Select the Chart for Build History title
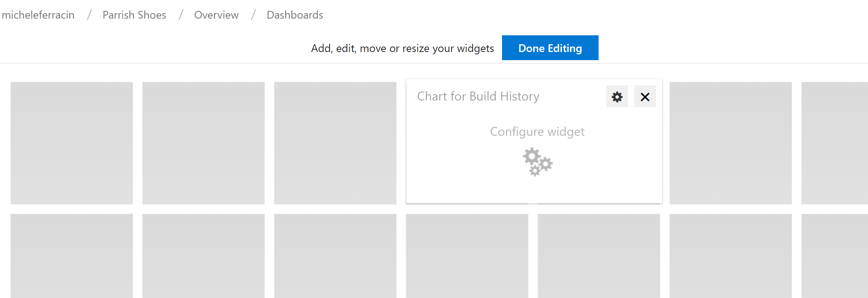Viewport: 868px width, 298px height. 478,96
